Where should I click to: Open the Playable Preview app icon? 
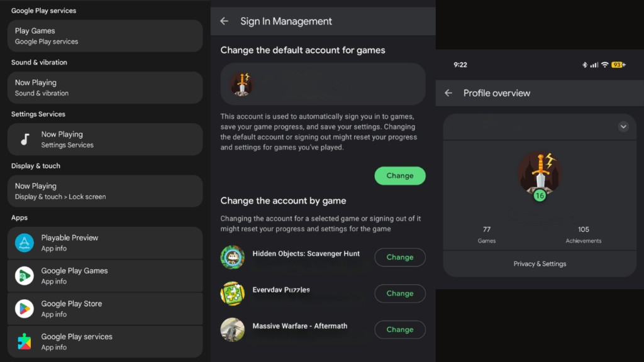(x=23, y=243)
